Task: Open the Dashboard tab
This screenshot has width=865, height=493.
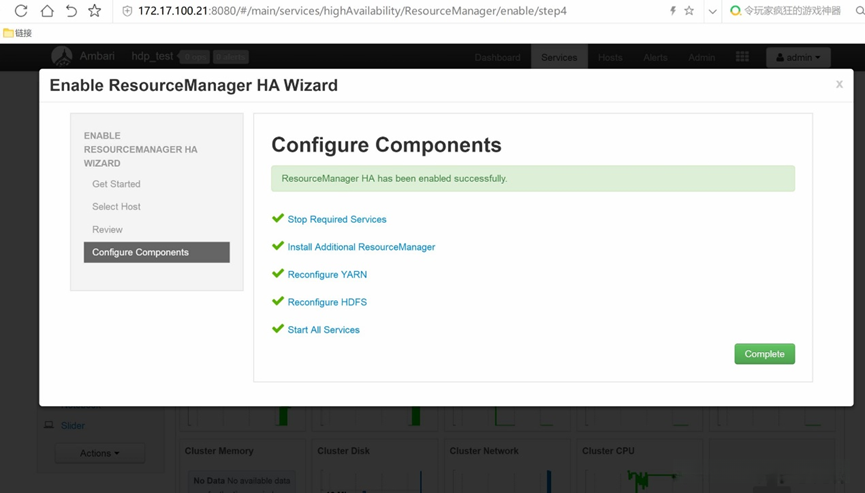Action: pyautogui.click(x=497, y=57)
